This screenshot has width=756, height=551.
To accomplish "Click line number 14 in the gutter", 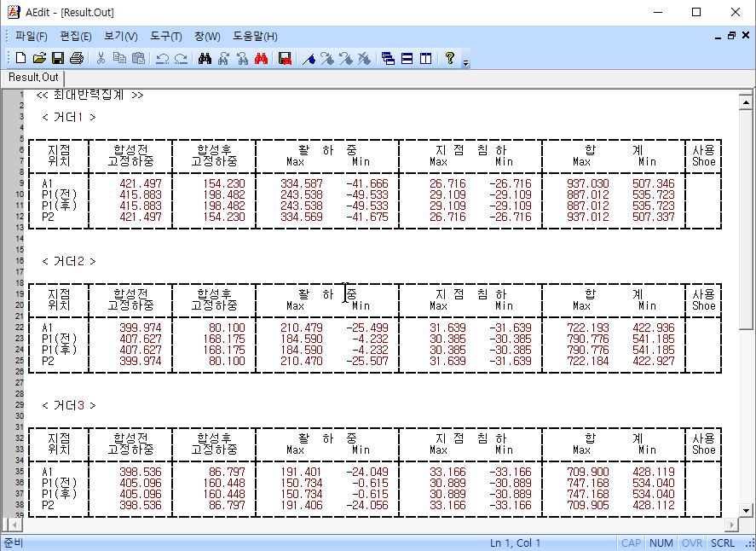I will click(x=20, y=238).
